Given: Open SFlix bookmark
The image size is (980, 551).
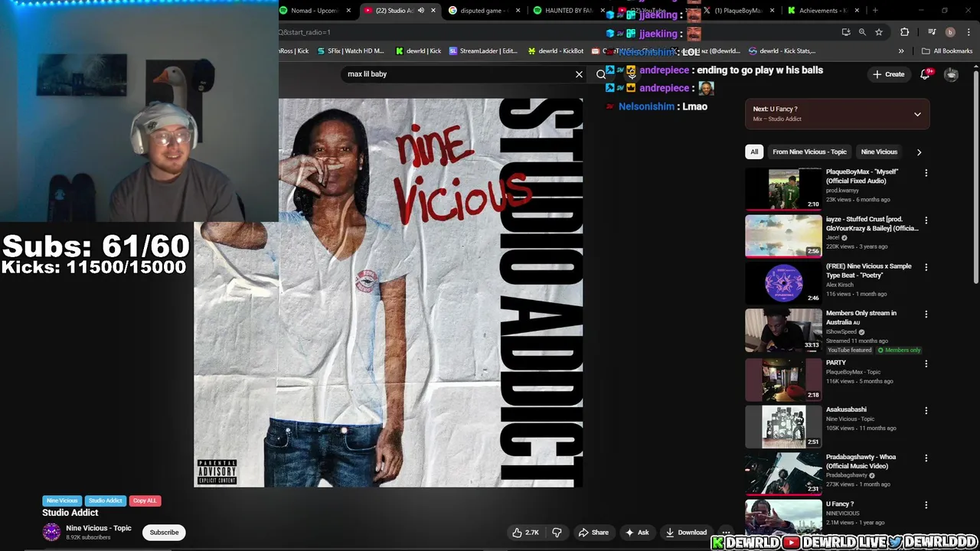Looking at the screenshot, I should 349,51.
